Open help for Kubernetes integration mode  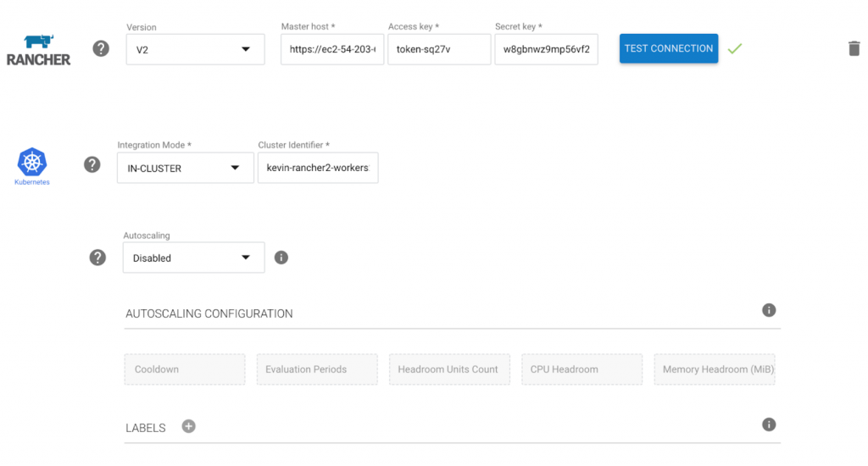coord(92,164)
